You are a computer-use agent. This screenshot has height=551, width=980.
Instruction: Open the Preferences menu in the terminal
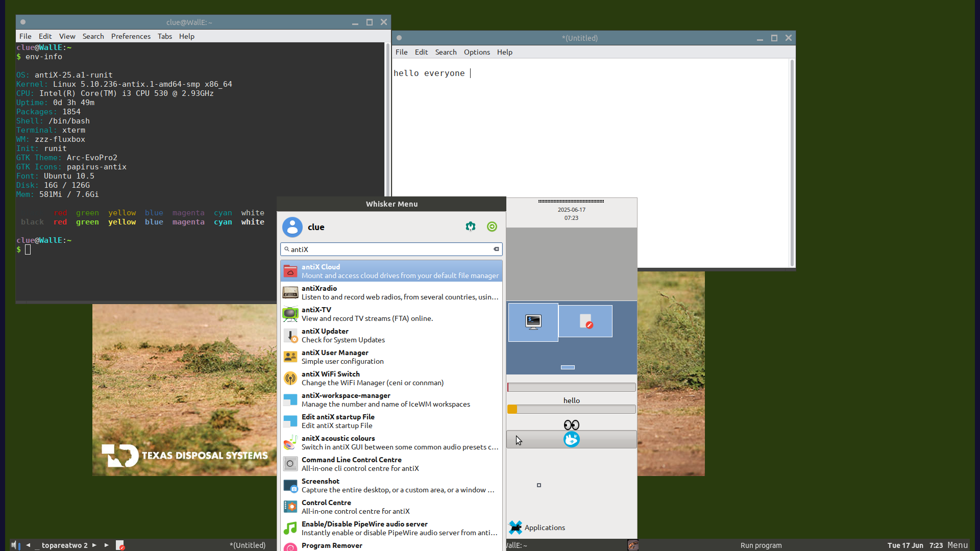[x=131, y=36]
